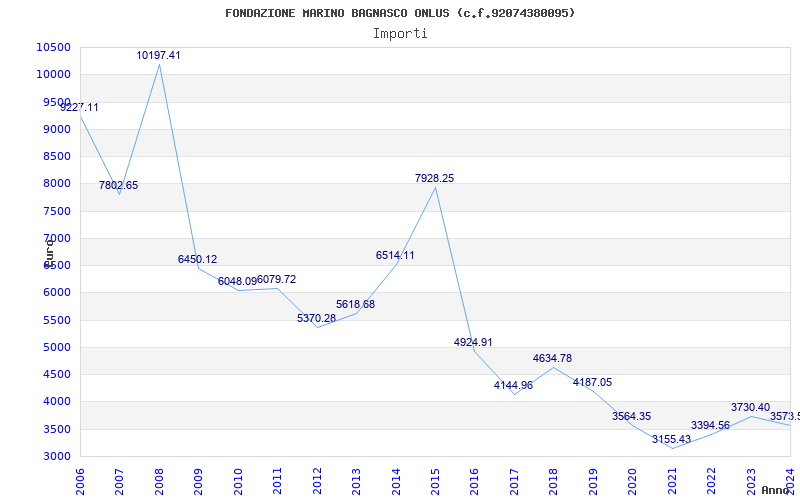Click the x-axis year 2013

[357, 481]
